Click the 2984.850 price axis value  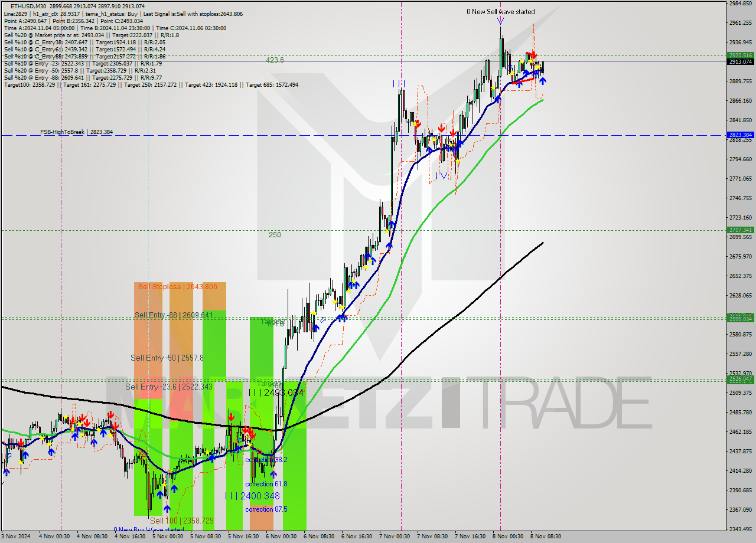740,4
